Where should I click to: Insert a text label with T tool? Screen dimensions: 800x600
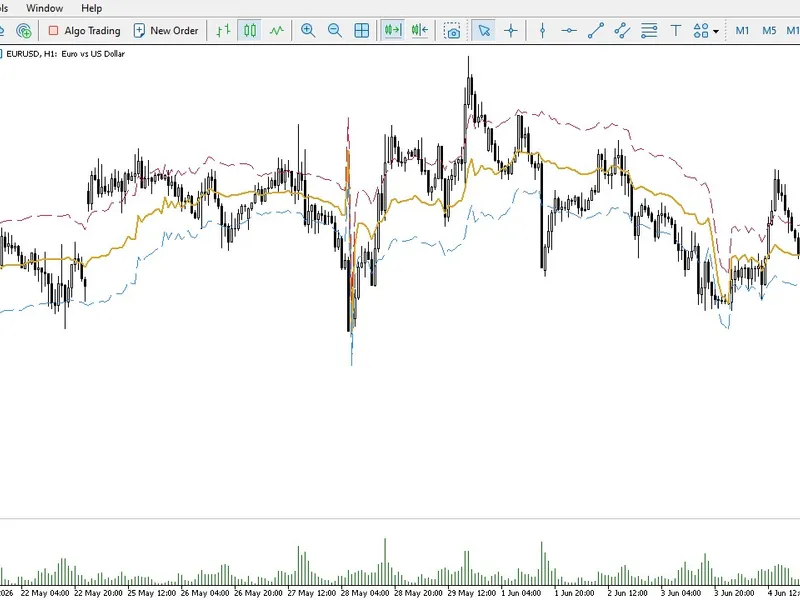click(x=676, y=31)
